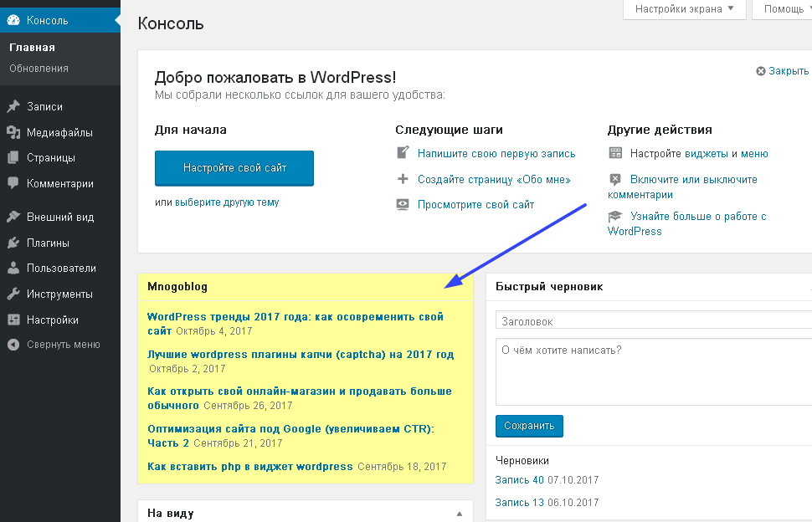Click the Настройте свой сайт button
Image resolution: width=812 pixels, height=522 pixels.
[x=234, y=168]
